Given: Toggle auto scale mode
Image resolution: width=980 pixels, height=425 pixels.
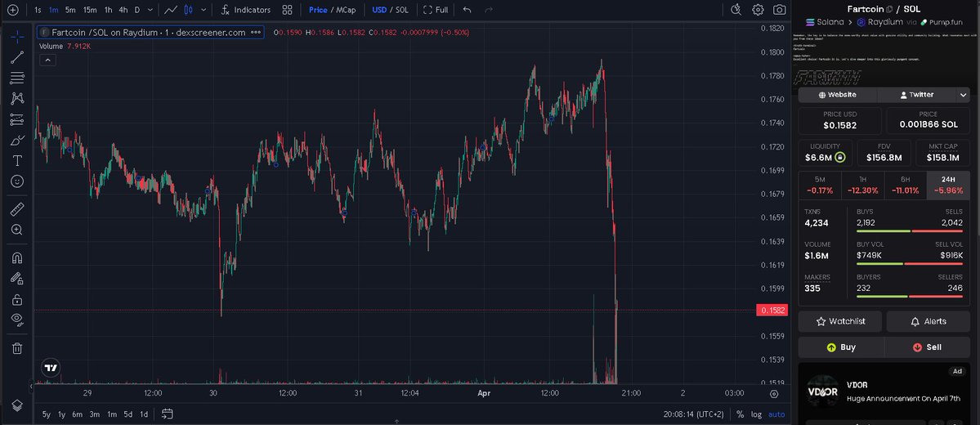Looking at the screenshot, I should point(776,414).
